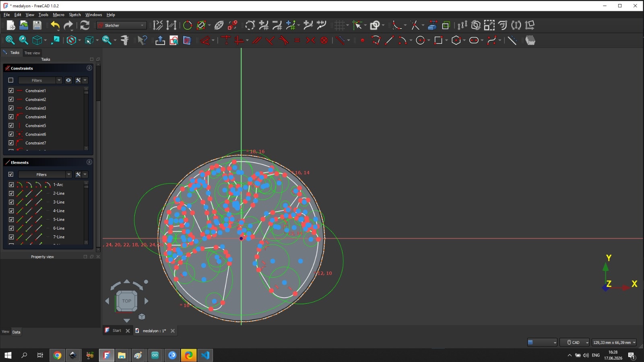Image resolution: width=644 pixels, height=362 pixels.
Task: Apply the point-on-object constraint
Action: tap(226, 40)
